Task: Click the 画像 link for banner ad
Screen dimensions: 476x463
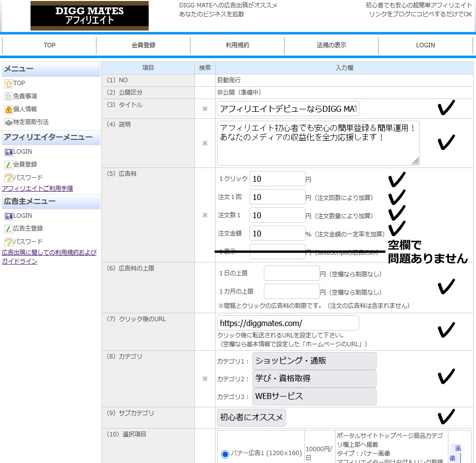Action: [456, 453]
